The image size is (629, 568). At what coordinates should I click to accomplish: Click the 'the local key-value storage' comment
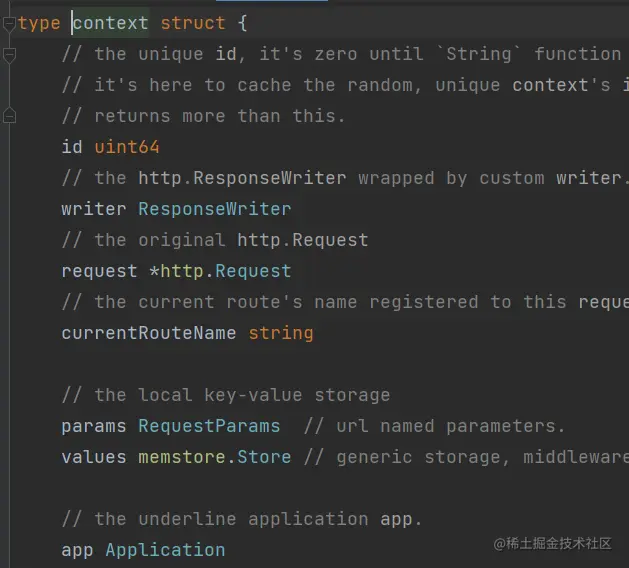tap(225, 395)
